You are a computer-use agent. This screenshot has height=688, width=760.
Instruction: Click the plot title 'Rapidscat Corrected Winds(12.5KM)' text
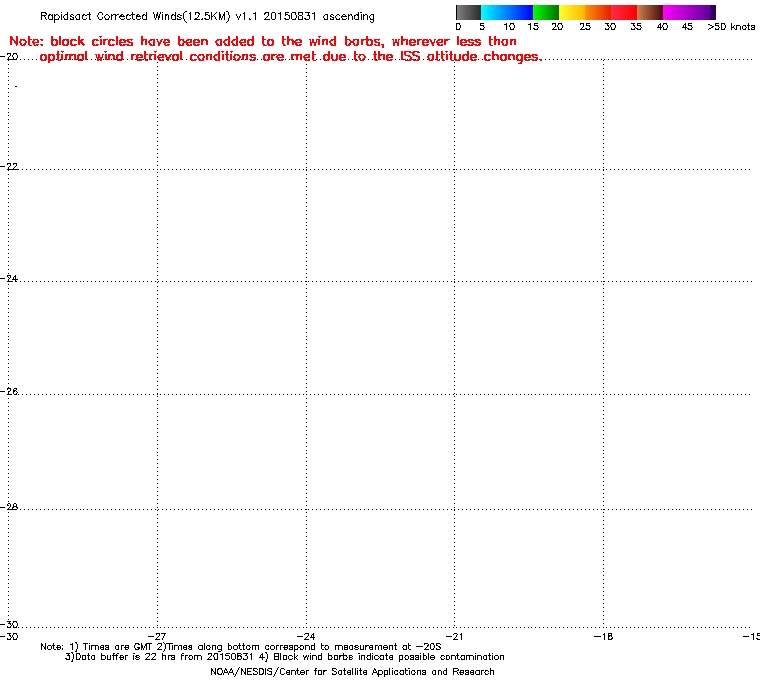(135, 16)
